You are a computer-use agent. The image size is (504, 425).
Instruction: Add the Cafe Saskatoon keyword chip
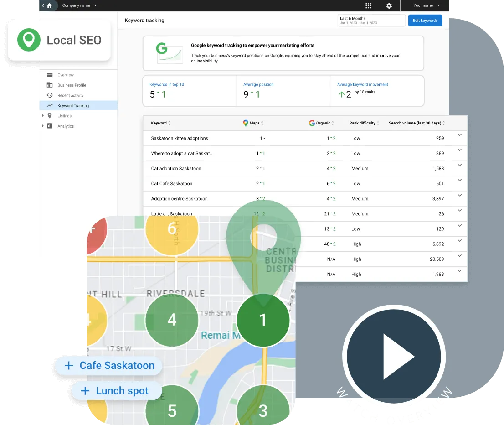[x=109, y=365]
